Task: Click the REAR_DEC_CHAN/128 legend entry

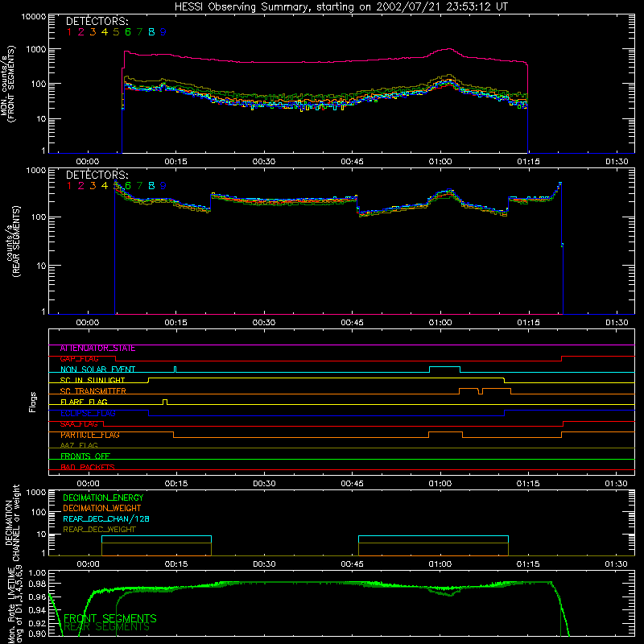Action: click(106, 519)
